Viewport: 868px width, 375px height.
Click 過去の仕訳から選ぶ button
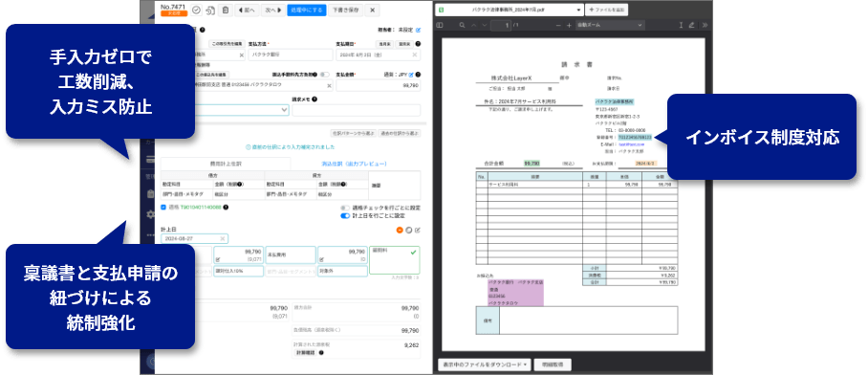(x=400, y=134)
